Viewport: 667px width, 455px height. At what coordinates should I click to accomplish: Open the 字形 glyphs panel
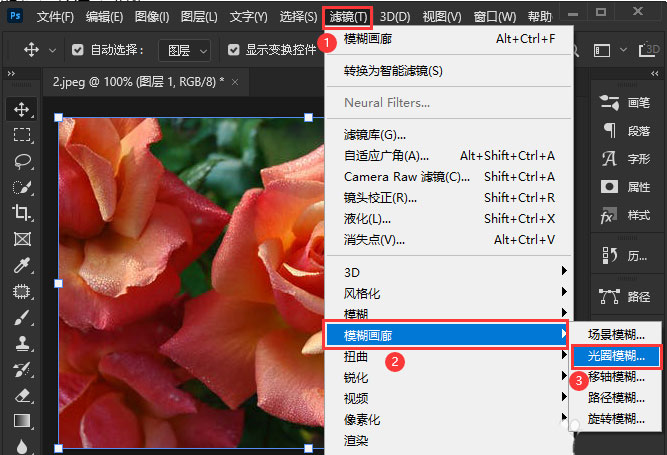point(626,159)
